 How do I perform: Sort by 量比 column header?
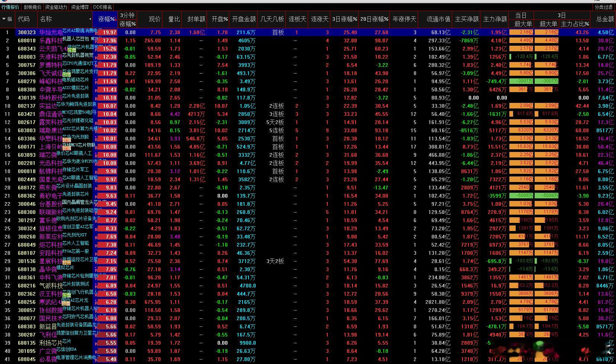coord(174,19)
